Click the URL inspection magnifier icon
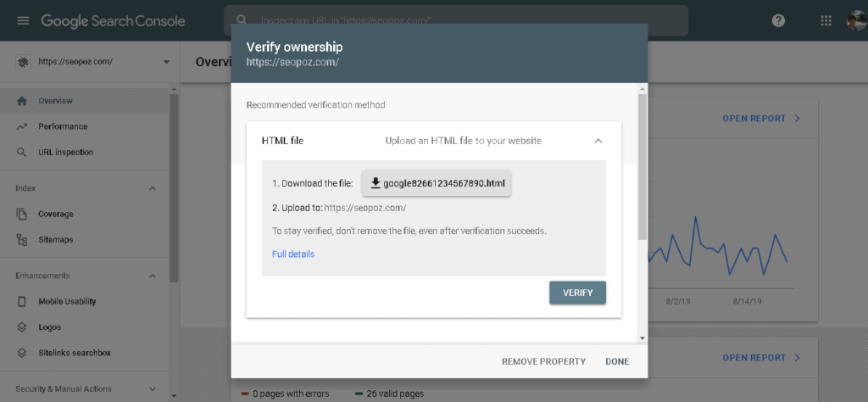The height and width of the screenshot is (402, 868). click(x=21, y=153)
